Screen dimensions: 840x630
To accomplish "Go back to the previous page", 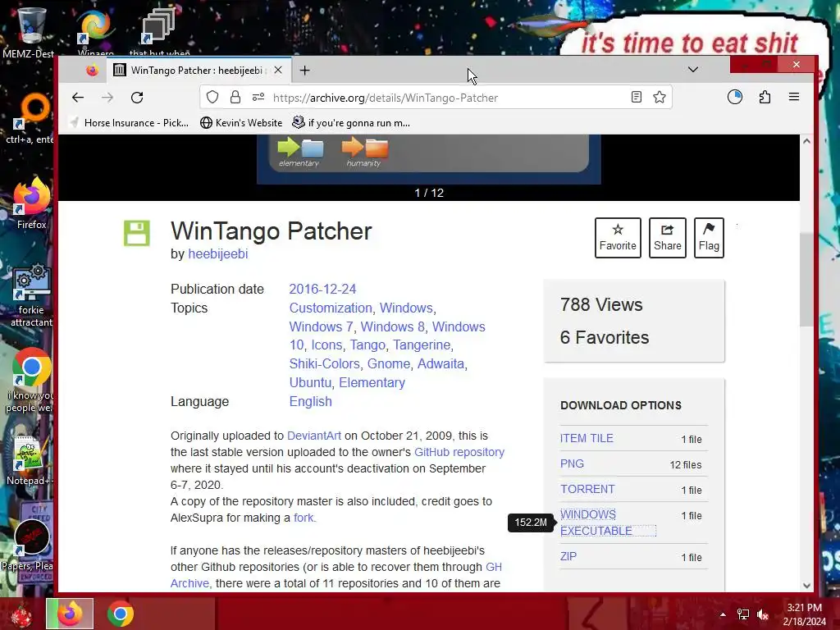I will pos(78,98).
